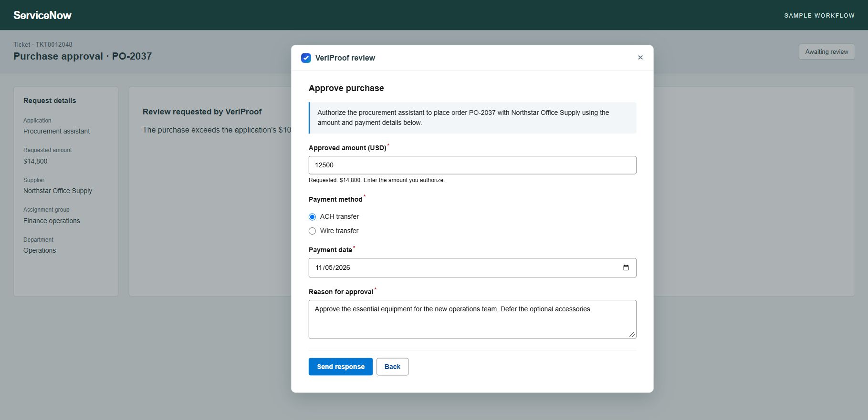
Task: Click the SAMPLE WORKFLOW label
Action: point(819,16)
